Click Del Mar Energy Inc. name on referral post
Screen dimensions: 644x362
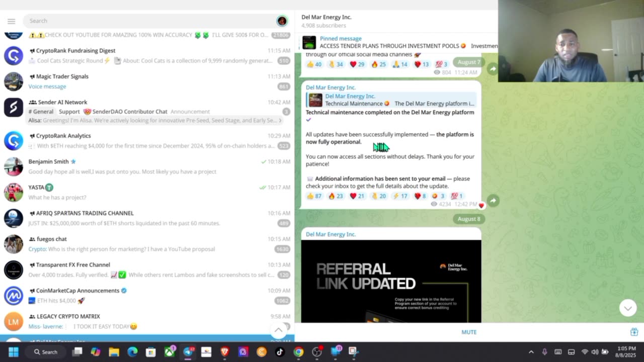pyautogui.click(x=331, y=234)
